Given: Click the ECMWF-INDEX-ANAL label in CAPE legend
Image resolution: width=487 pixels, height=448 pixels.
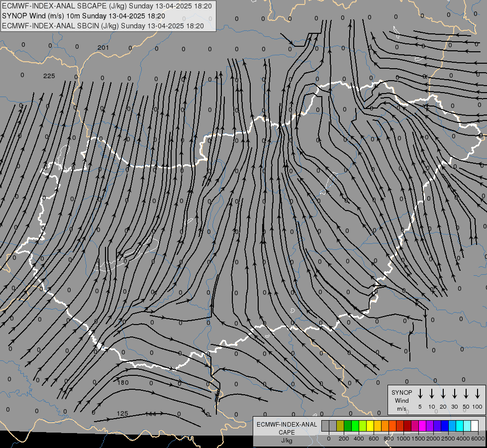Looking at the screenshot, I should point(287,425).
